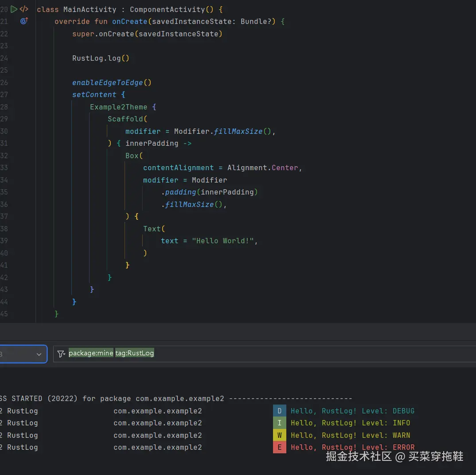The height and width of the screenshot is (475, 476).
Task: Select the 'Level: WARN' log message
Action: [350, 435]
